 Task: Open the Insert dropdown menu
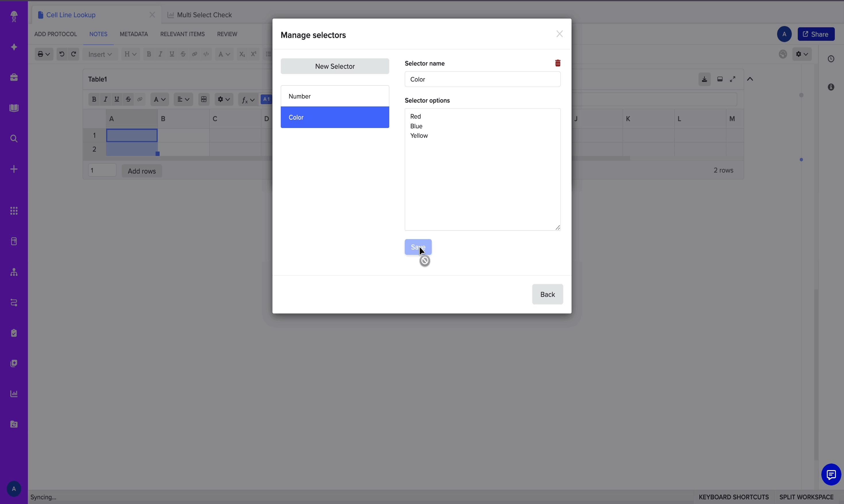[x=100, y=54]
